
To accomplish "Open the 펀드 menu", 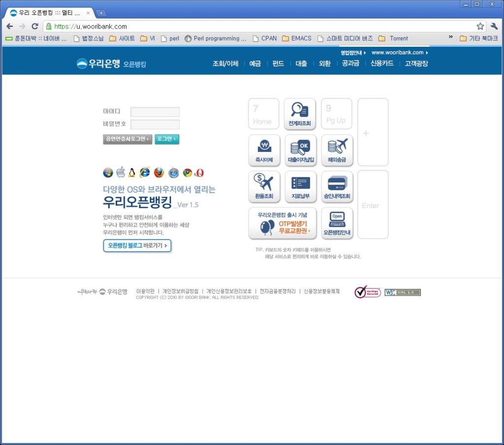I will 278,63.
